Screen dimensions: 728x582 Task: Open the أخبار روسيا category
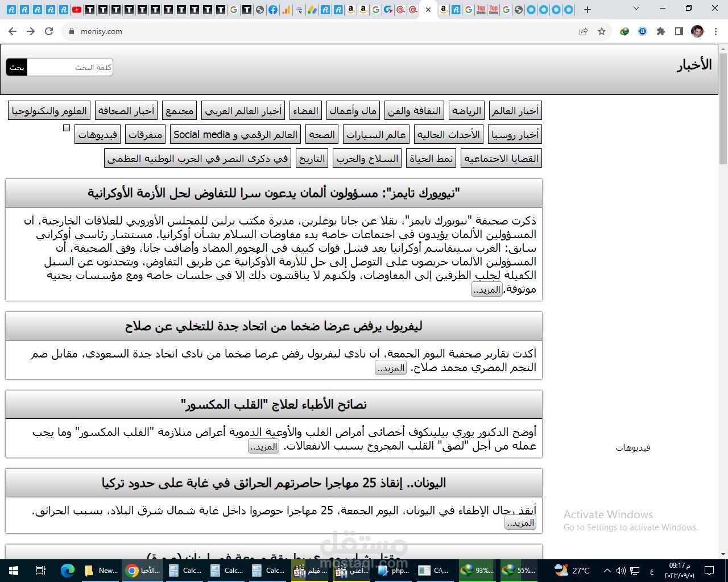point(515,135)
